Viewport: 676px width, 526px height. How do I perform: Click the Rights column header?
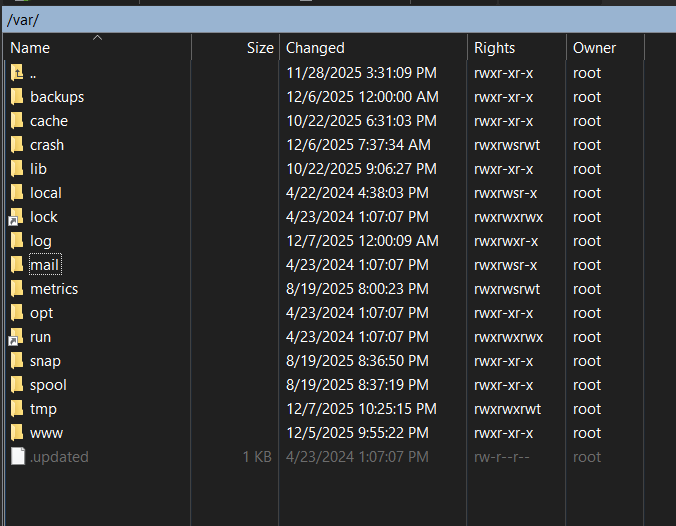click(x=494, y=48)
